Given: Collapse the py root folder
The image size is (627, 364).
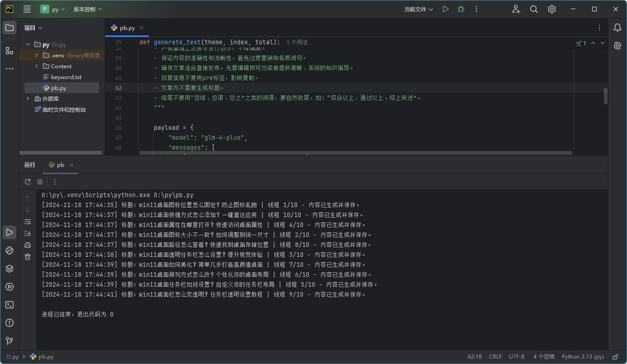Looking at the screenshot, I should 28,45.
